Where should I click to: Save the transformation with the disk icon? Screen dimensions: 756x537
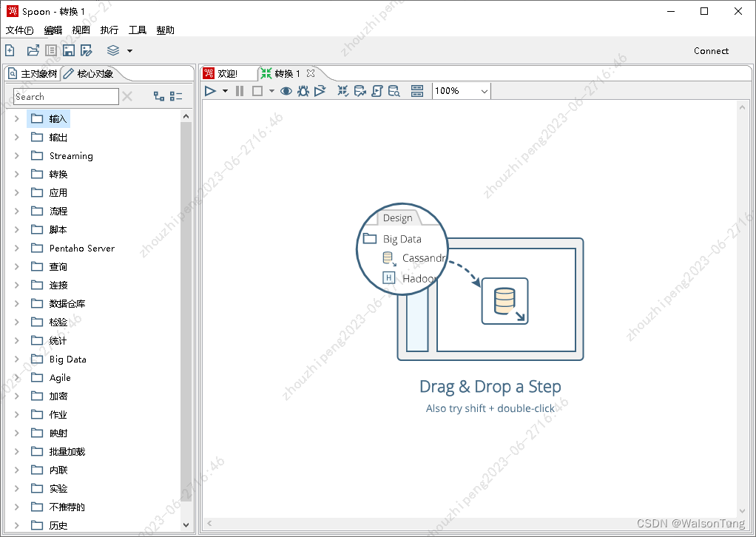(x=69, y=50)
